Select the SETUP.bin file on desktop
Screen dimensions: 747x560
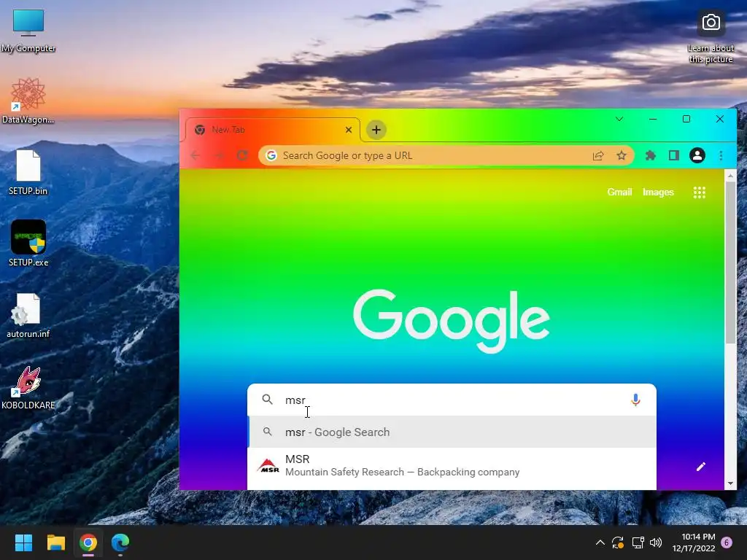28,172
